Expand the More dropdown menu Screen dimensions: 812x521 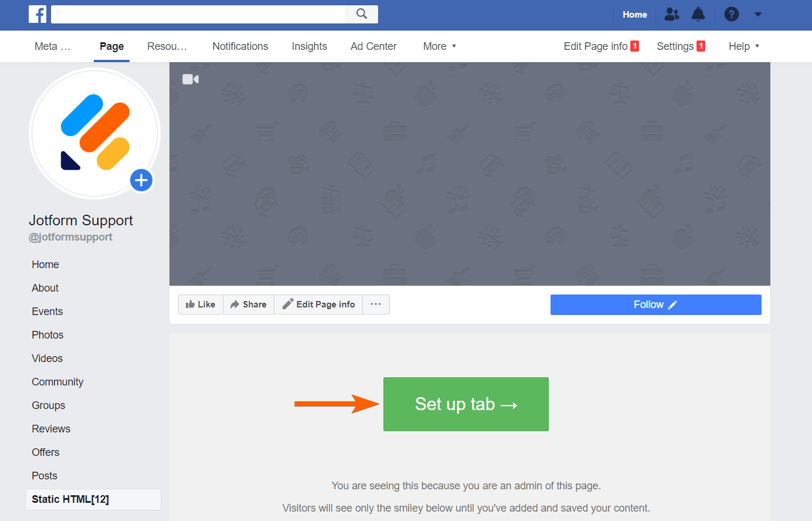click(x=440, y=46)
